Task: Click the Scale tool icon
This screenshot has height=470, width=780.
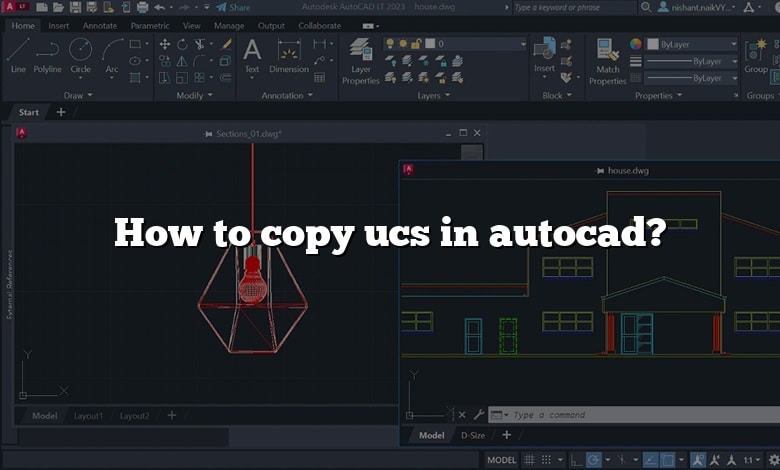Action: tap(182, 78)
